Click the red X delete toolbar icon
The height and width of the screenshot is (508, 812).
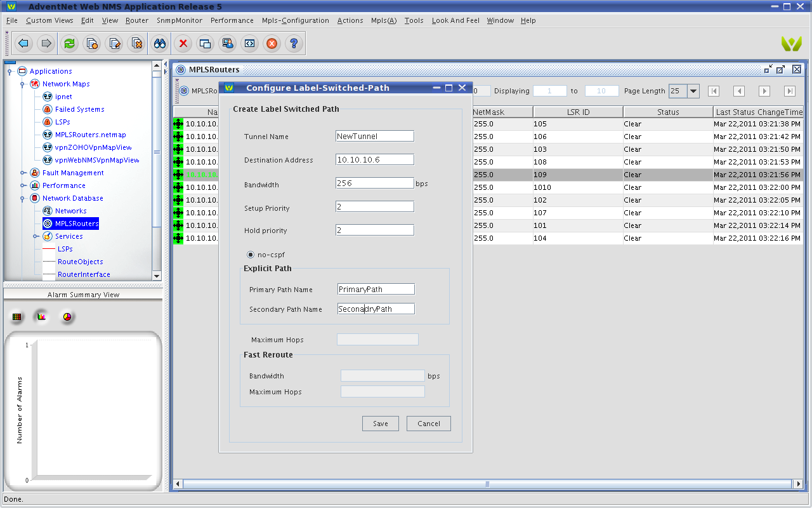(x=183, y=43)
